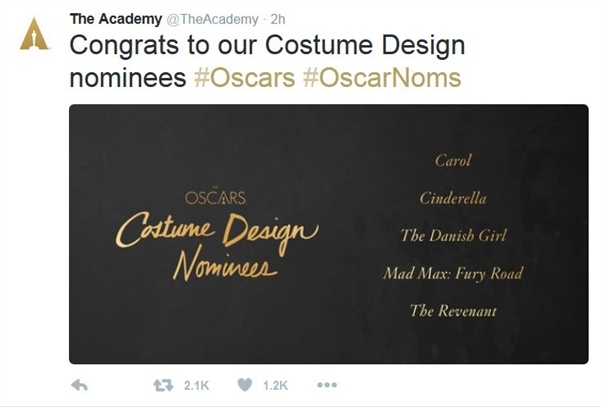The height and width of the screenshot is (407, 601).
Task: Click the @TheAcademy handle
Action: coord(212,19)
